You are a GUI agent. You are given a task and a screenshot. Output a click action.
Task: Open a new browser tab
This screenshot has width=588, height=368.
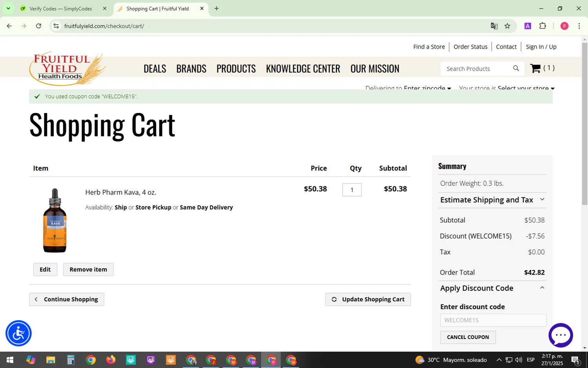pos(216,8)
